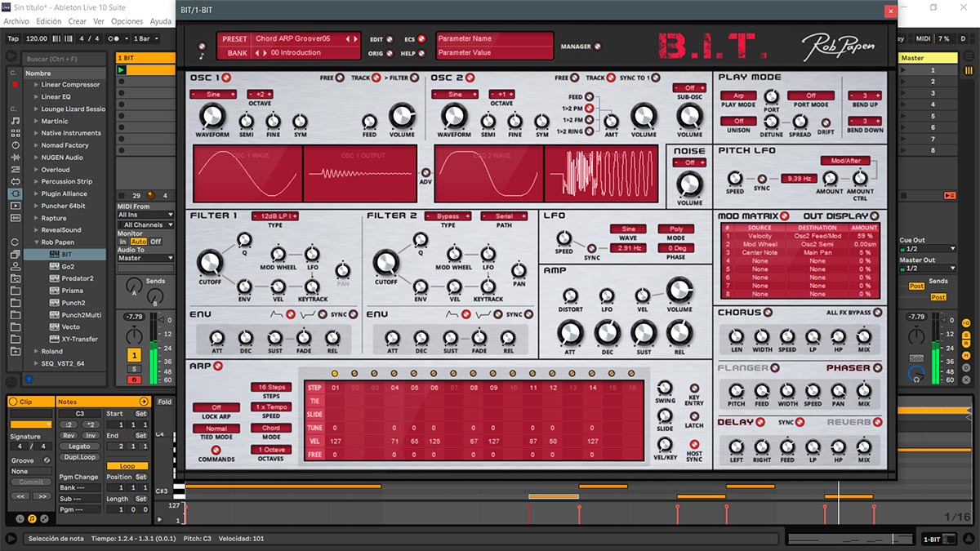Open the MIDI From 'All Ins' dropdown

click(145, 215)
